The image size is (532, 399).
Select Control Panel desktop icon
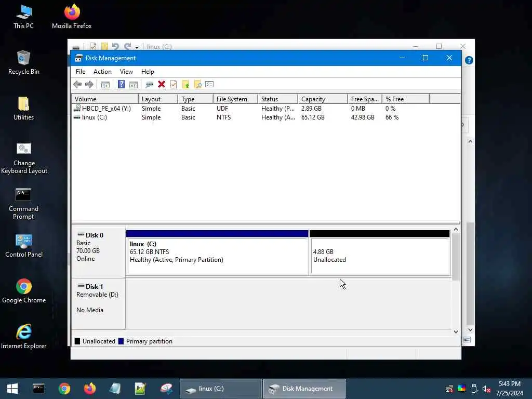tap(24, 246)
